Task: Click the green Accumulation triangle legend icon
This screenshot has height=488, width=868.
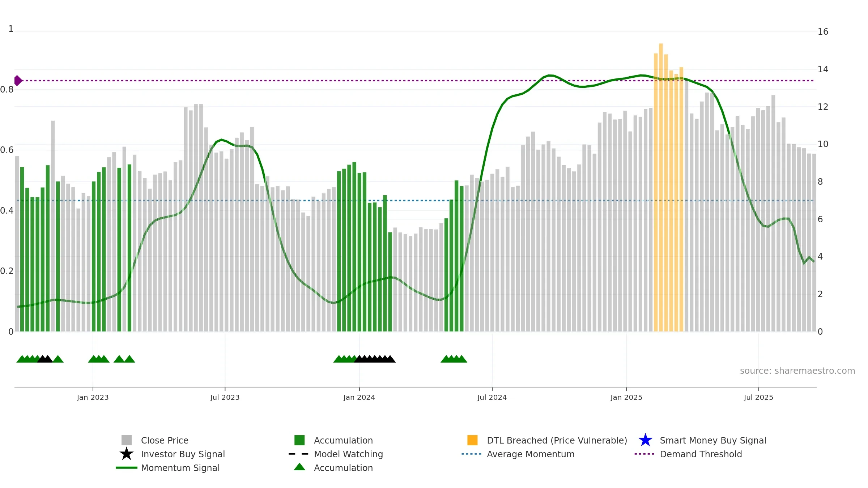Action: click(x=299, y=467)
